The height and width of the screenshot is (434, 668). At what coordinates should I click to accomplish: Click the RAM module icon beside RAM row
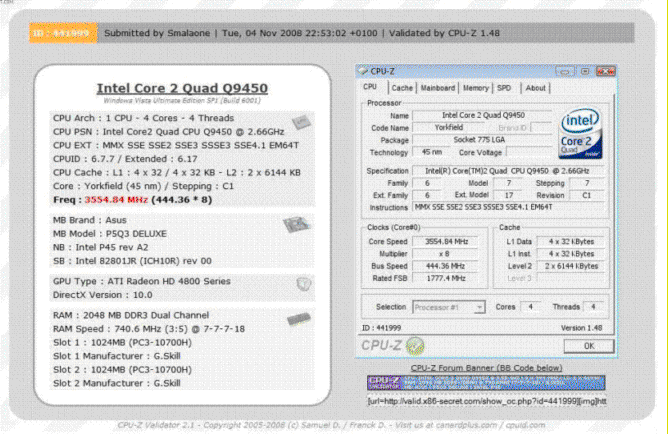coord(299,319)
